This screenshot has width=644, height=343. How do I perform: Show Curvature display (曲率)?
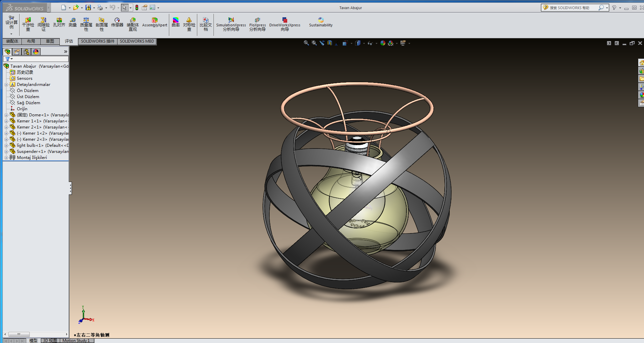coord(176,22)
